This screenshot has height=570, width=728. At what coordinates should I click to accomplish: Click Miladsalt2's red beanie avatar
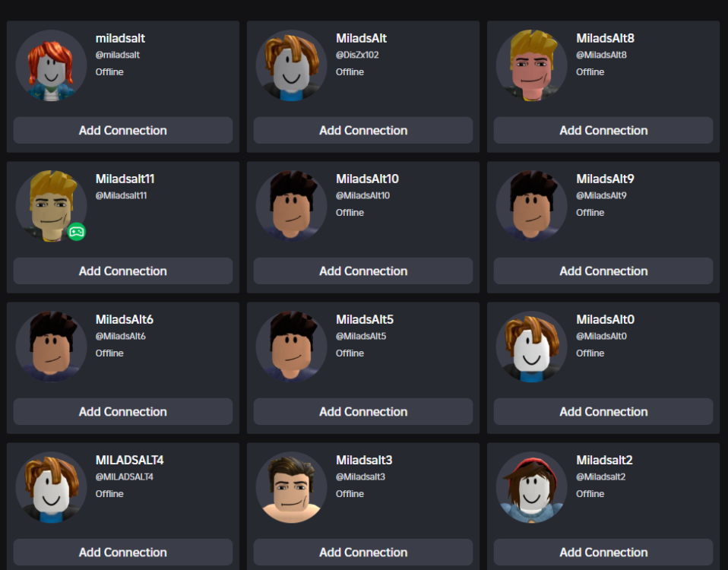point(531,487)
